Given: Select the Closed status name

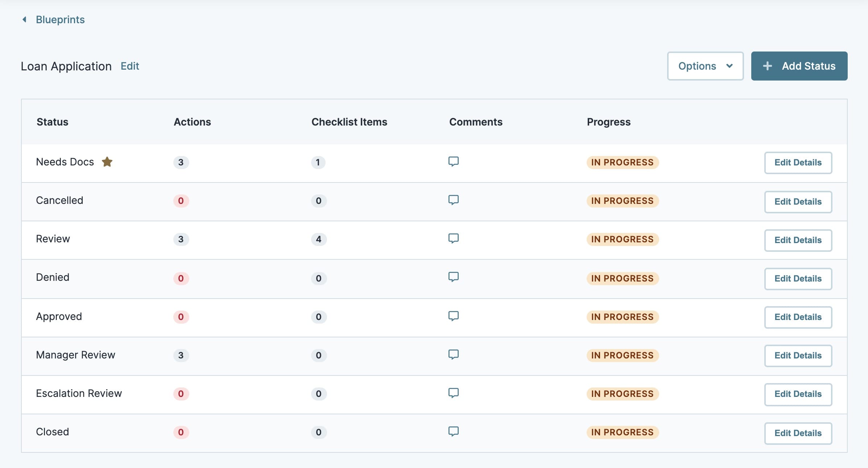Looking at the screenshot, I should click(52, 432).
